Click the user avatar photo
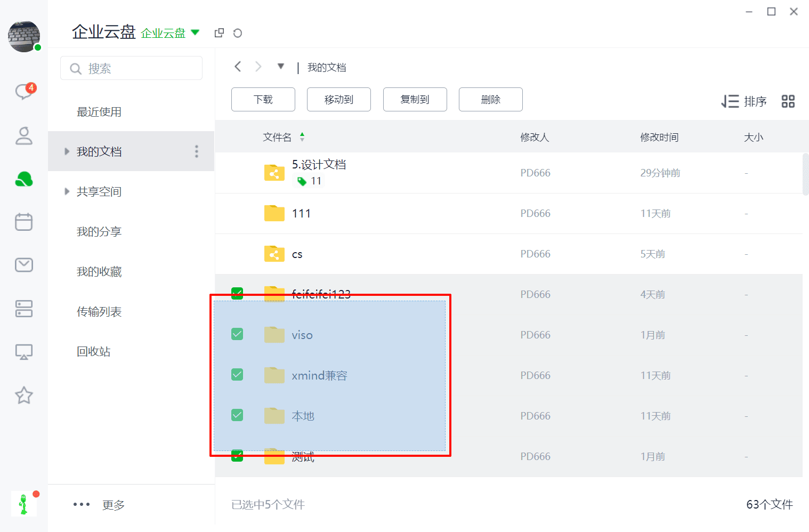 24,37
